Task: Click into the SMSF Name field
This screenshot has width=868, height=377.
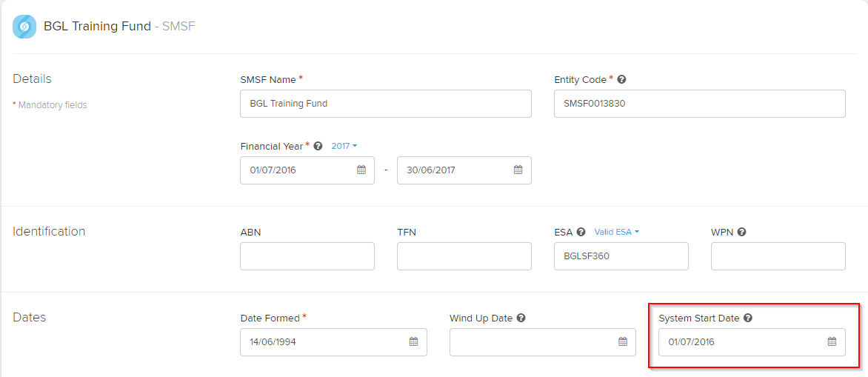Action: pyautogui.click(x=386, y=104)
